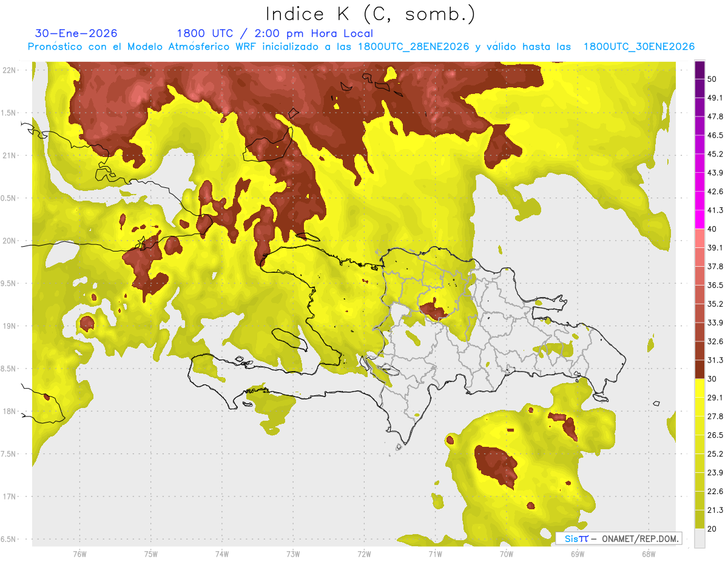Click the color scale label "50"
This screenshot has height=562, width=728.
point(713,79)
